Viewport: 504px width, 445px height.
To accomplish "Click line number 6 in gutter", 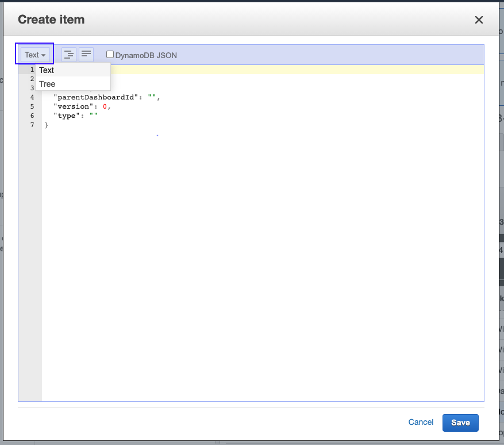I will [x=32, y=116].
